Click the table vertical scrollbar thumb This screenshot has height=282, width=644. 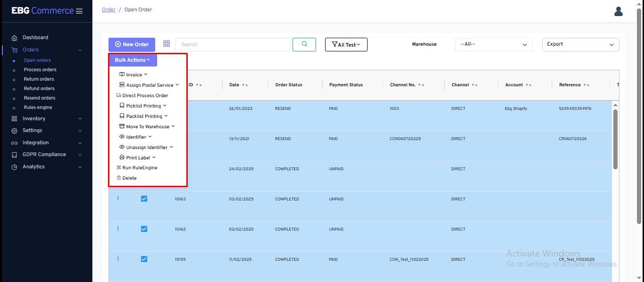pyautogui.click(x=615, y=139)
